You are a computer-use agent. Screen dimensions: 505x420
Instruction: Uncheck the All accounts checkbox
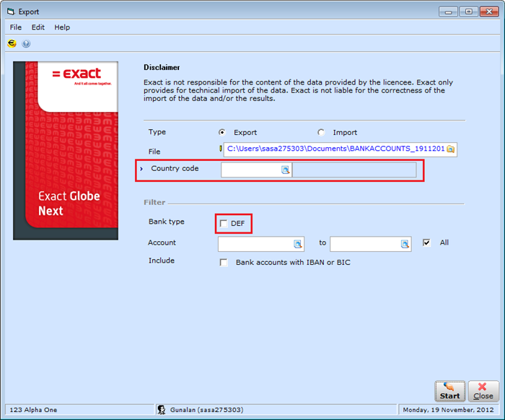click(x=427, y=242)
